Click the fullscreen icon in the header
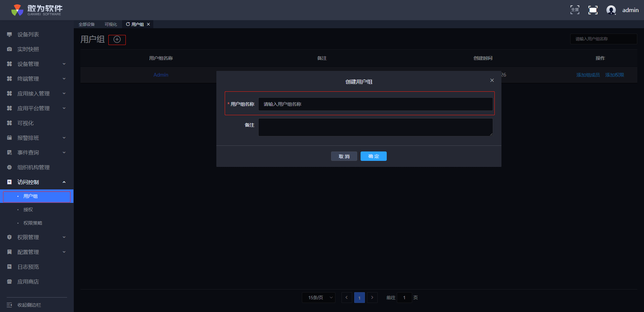 [x=575, y=10]
